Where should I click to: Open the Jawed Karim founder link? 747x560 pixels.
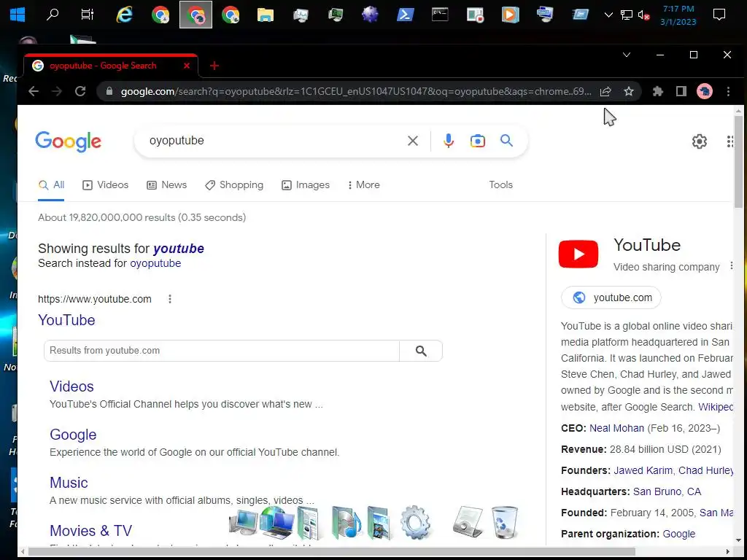point(643,470)
